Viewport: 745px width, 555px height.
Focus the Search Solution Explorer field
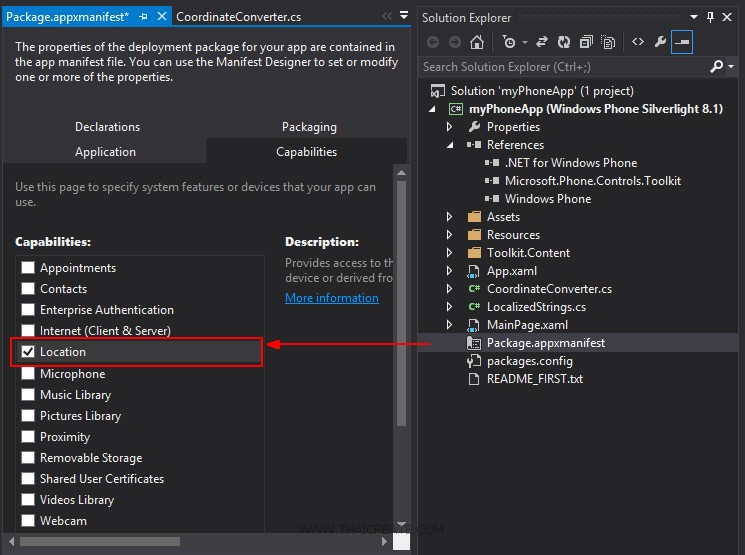click(x=563, y=67)
